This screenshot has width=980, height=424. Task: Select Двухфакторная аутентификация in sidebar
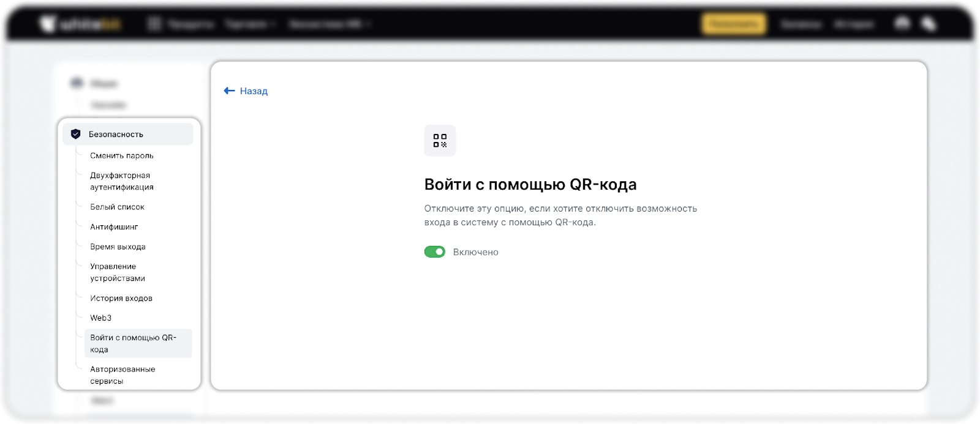121,181
